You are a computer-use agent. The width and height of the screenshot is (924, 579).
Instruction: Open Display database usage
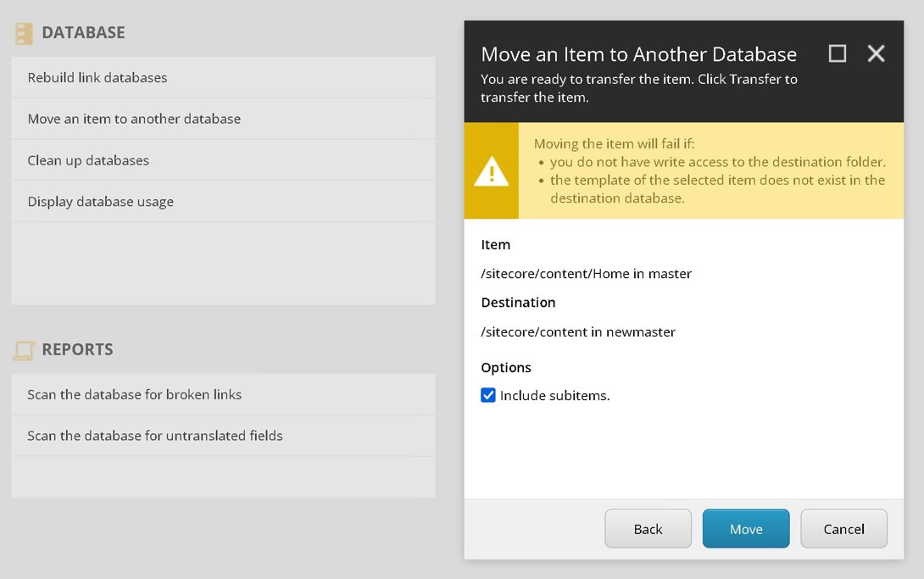click(100, 202)
